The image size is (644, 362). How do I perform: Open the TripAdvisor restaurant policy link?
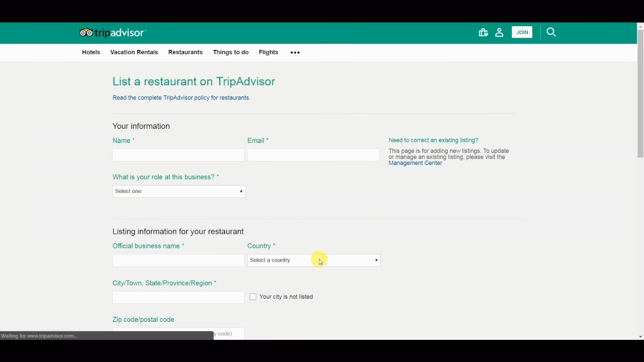click(x=181, y=98)
